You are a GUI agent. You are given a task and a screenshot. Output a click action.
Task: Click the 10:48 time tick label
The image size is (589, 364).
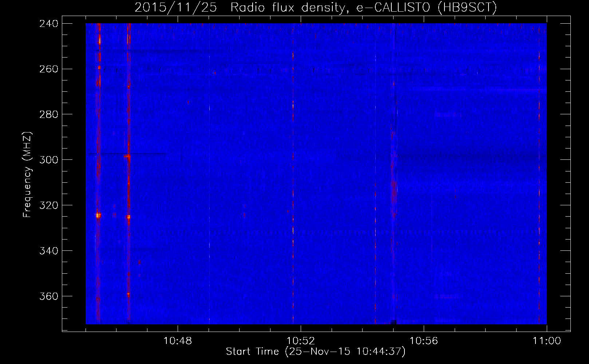click(178, 341)
